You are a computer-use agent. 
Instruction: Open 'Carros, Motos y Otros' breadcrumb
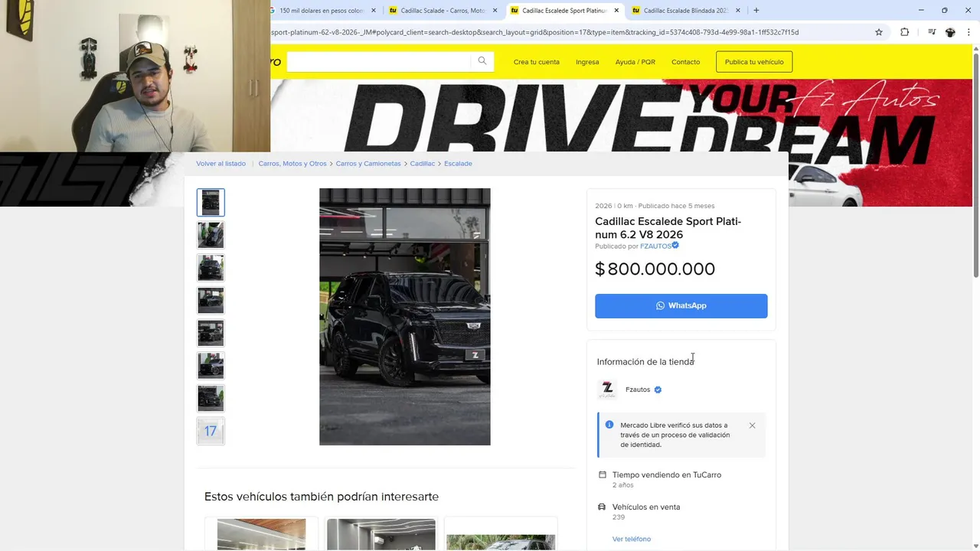pyautogui.click(x=292, y=164)
